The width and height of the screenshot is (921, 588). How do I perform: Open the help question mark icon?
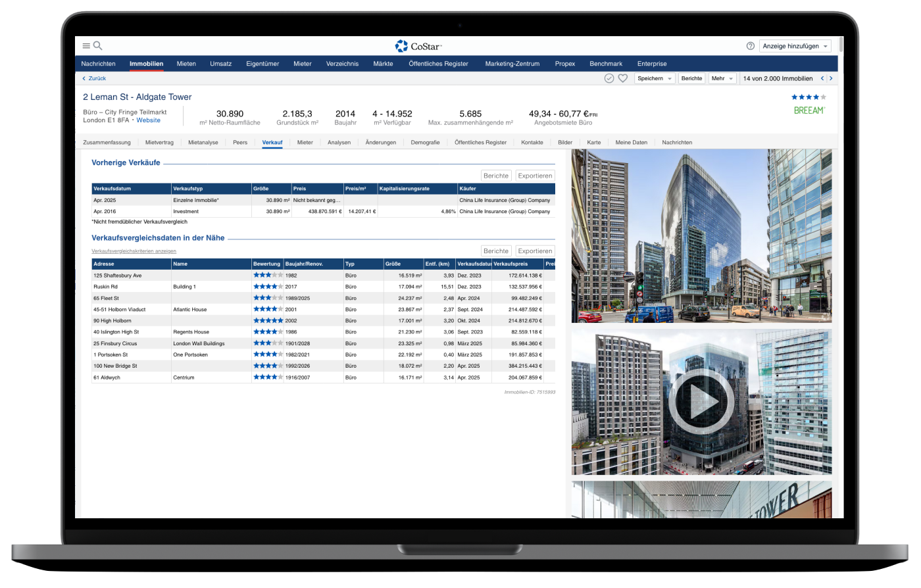coord(751,46)
